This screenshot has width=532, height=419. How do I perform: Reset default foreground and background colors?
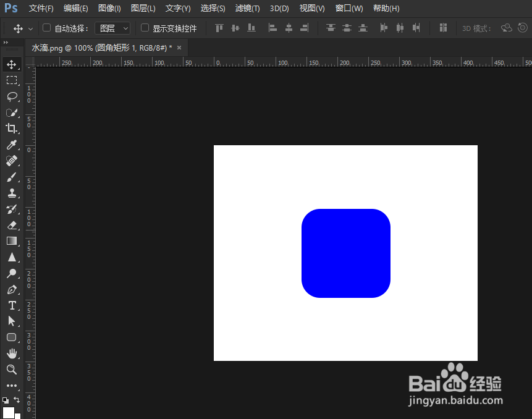6,400
